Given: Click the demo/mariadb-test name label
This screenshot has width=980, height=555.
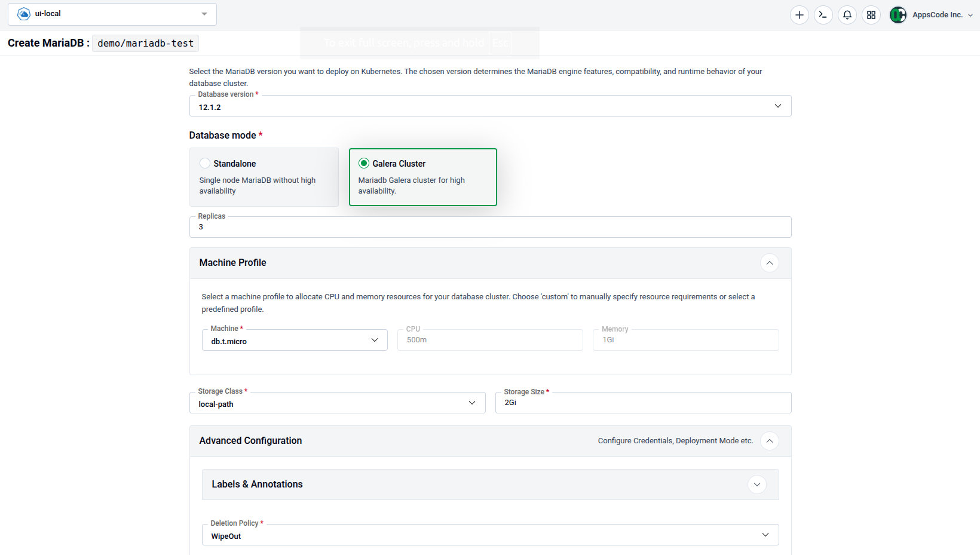Looking at the screenshot, I should (x=146, y=43).
